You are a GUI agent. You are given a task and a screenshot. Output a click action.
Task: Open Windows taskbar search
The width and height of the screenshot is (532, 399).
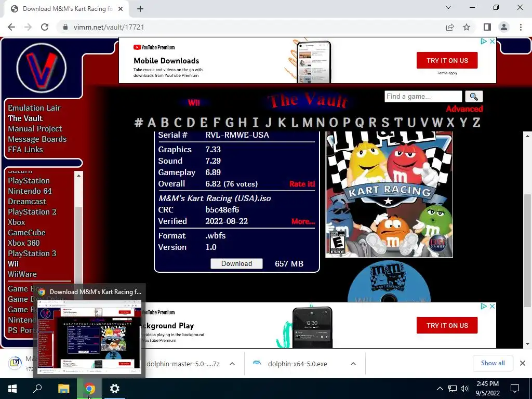pos(37,389)
